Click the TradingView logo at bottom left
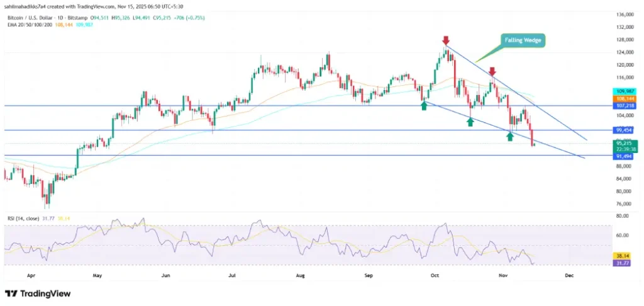This screenshot has height=306, width=644. (x=38, y=293)
